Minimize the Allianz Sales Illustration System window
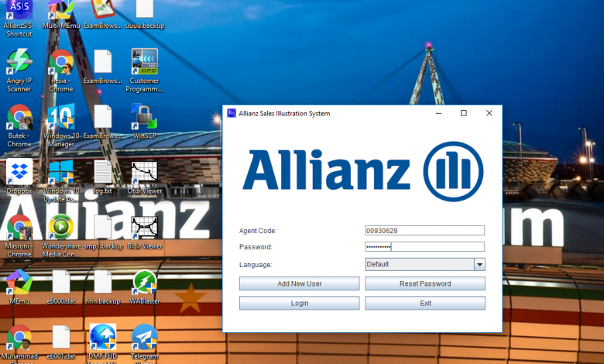604x364 pixels. [438, 113]
